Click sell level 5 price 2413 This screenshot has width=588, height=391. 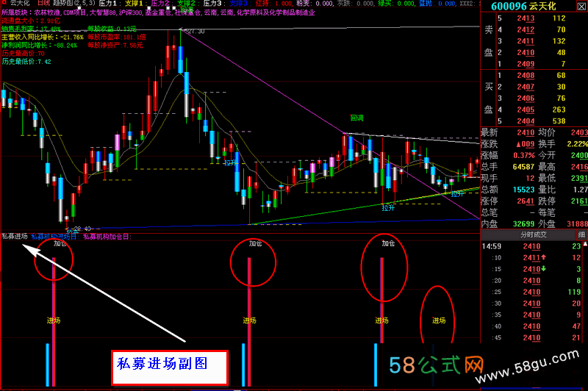tap(526, 18)
